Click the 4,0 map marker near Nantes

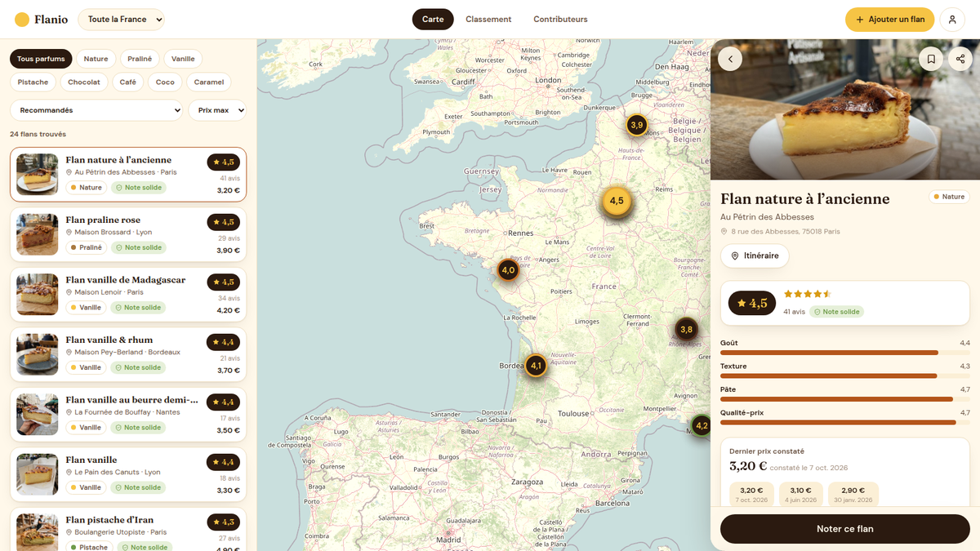(508, 269)
